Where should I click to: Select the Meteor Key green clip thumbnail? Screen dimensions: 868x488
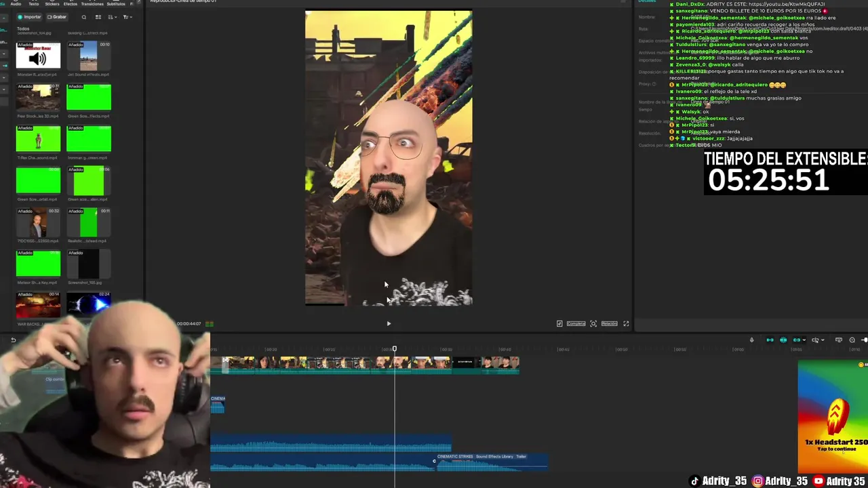click(38, 264)
